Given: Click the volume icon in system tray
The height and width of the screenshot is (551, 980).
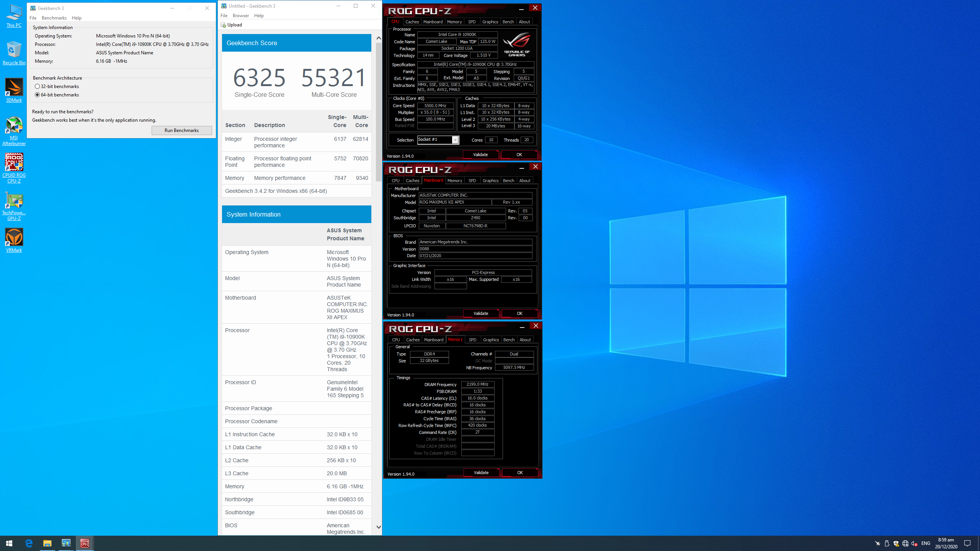Looking at the screenshot, I should pyautogui.click(x=914, y=543).
